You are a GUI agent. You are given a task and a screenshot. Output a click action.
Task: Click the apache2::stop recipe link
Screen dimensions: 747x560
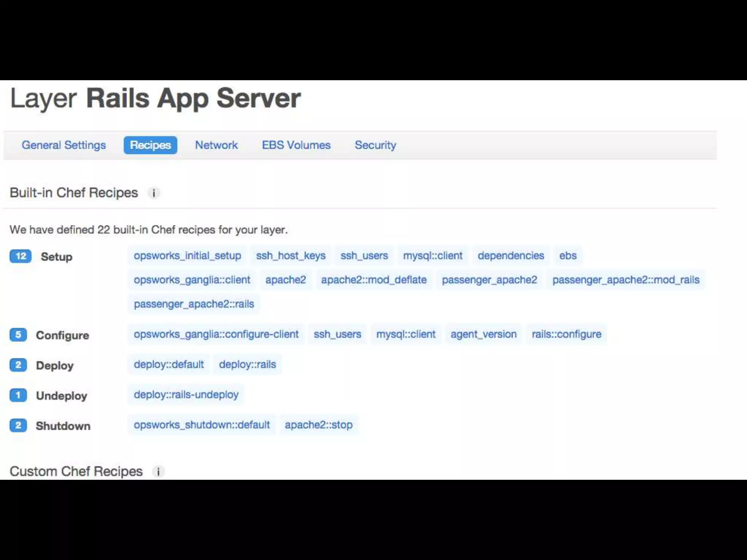318,425
